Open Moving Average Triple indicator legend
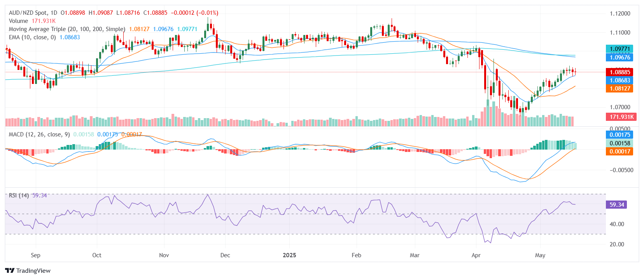 [x=67, y=29]
